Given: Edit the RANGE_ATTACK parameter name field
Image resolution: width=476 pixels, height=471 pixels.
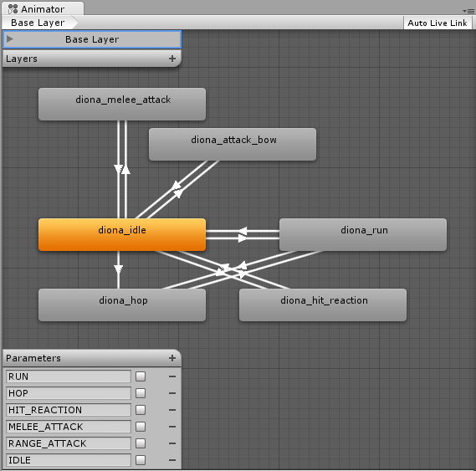Looking at the screenshot, I should (69, 443).
